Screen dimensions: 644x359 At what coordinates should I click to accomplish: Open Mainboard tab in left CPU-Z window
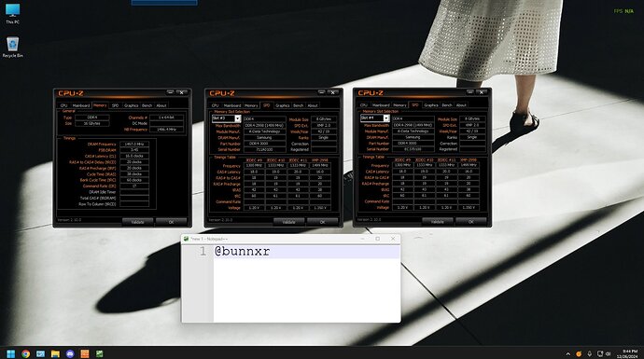pyautogui.click(x=81, y=105)
